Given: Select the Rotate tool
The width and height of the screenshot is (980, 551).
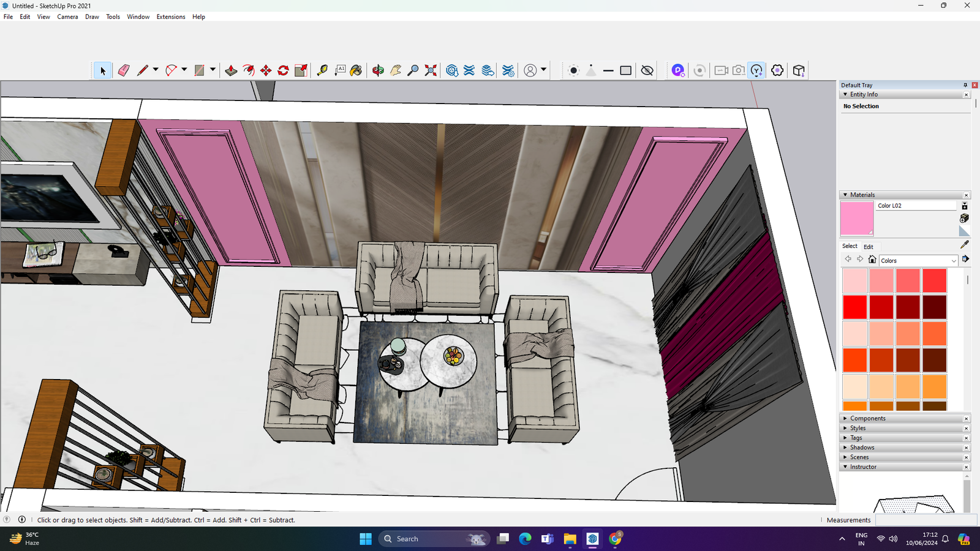Looking at the screenshot, I should [283, 70].
